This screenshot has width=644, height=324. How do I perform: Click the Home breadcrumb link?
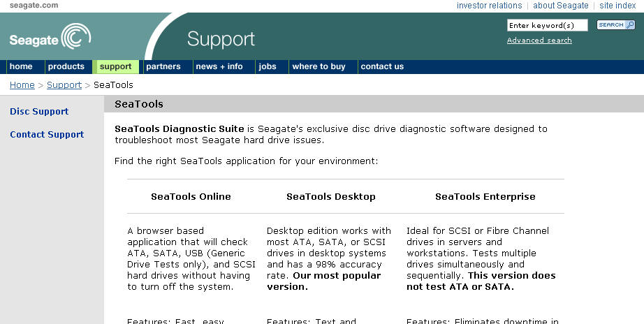22,85
